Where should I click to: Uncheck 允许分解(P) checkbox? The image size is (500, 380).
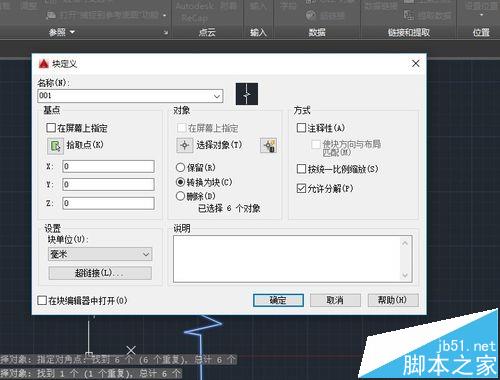(301, 188)
